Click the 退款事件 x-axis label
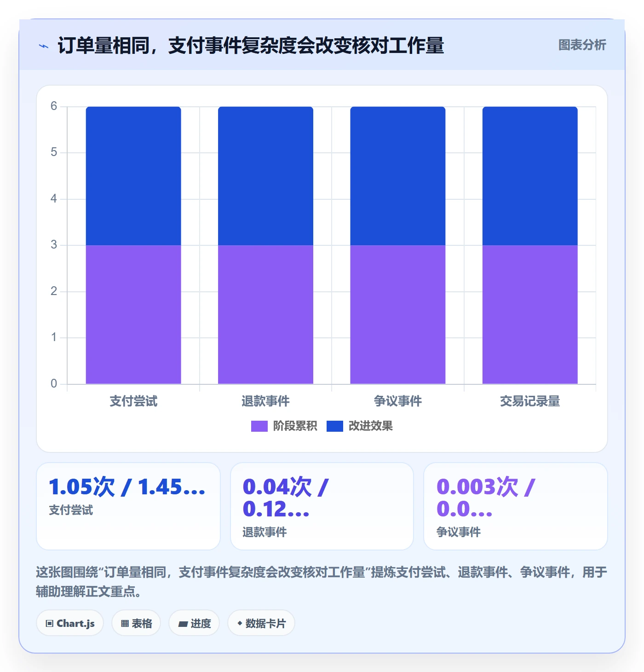 [265, 401]
